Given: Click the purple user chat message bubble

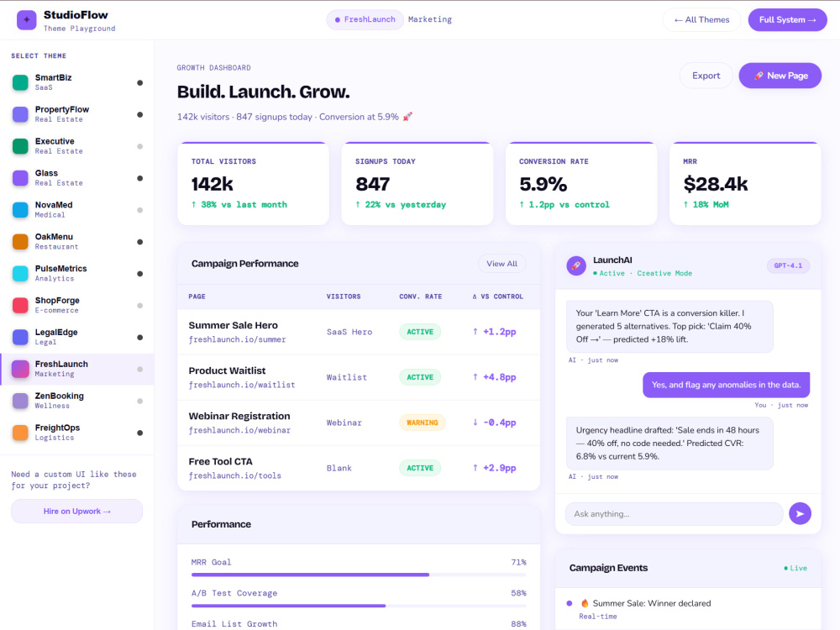Looking at the screenshot, I should [726, 385].
